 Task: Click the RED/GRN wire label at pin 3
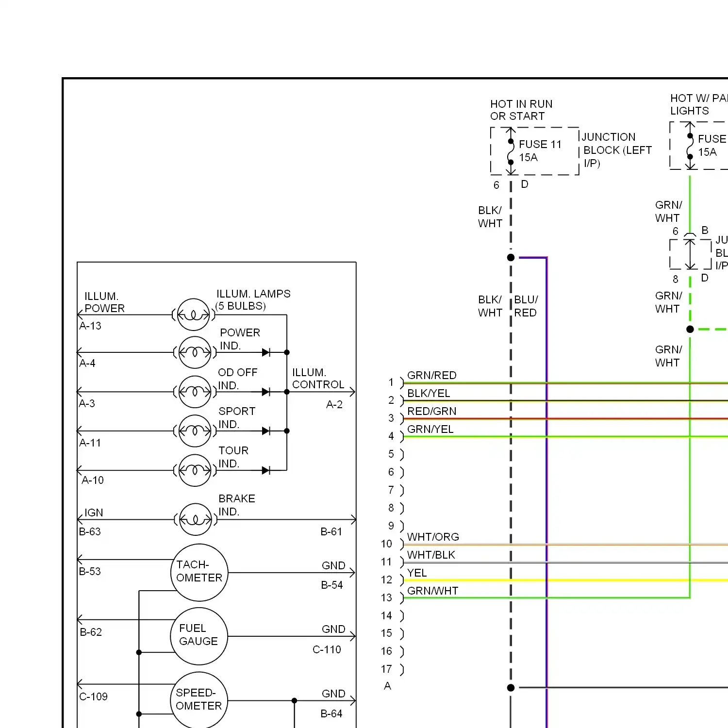pyautogui.click(x=432, y=412)
